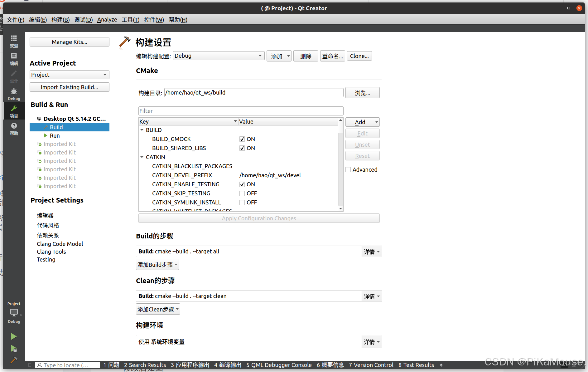Click the Clone... button
The image size is (588, 372).
pyautogui.click(x=359, y=56)
